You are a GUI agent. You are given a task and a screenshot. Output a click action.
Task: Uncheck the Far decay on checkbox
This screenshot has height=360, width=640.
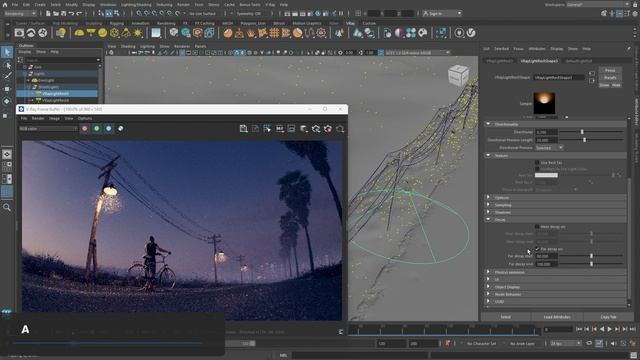pyautogui.click(x=537, y=249)
